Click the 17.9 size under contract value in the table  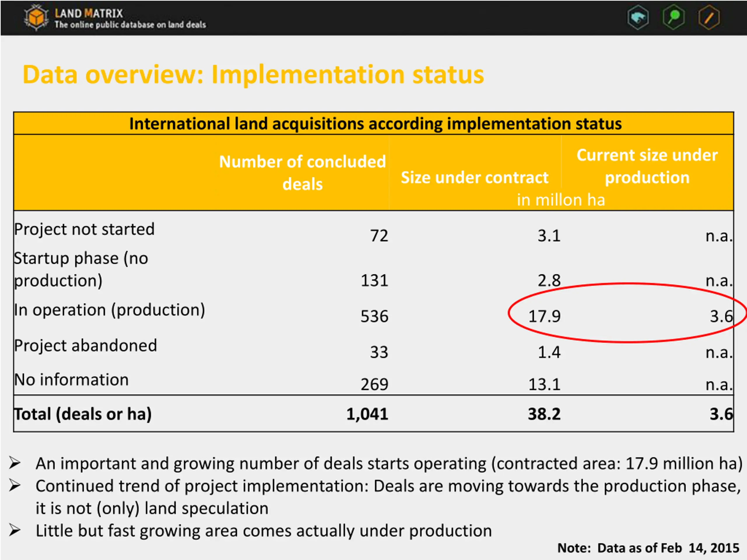pyautogui.click(x=544, y=316)
